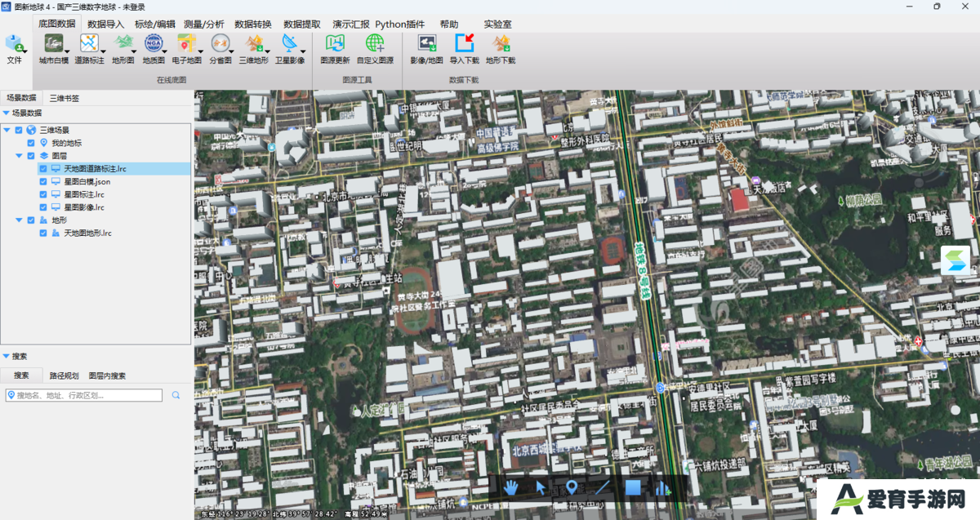This screenshot has height=520, width=980.
Task: Uncheck the 星图标注.lrc layer checkbox
Action: click(x=43, y=194)
